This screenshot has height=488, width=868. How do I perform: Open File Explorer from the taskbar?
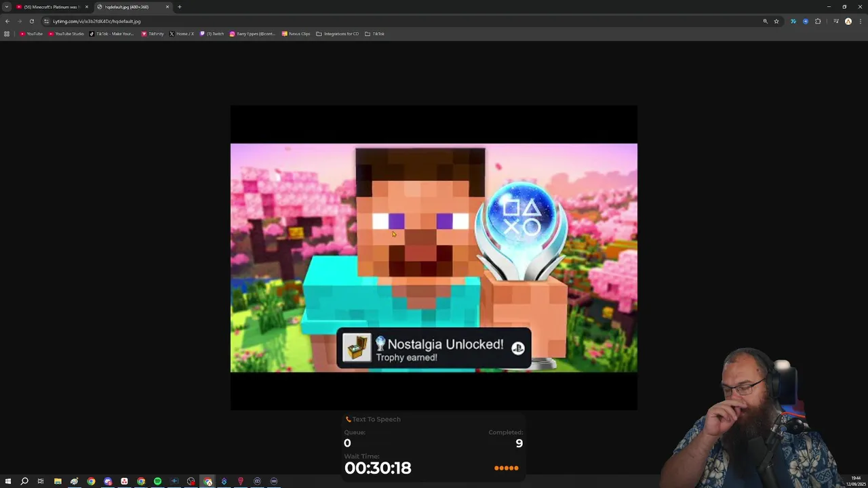coord(58,481)
